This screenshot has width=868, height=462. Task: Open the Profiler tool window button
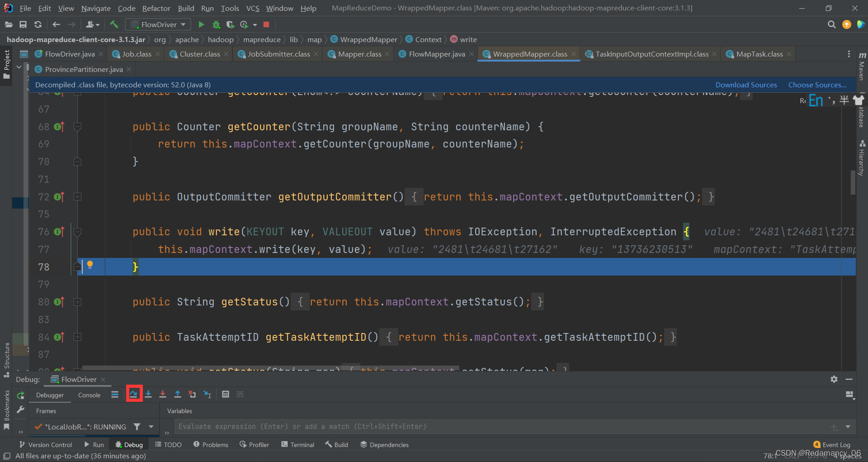[x=254, y=445]
